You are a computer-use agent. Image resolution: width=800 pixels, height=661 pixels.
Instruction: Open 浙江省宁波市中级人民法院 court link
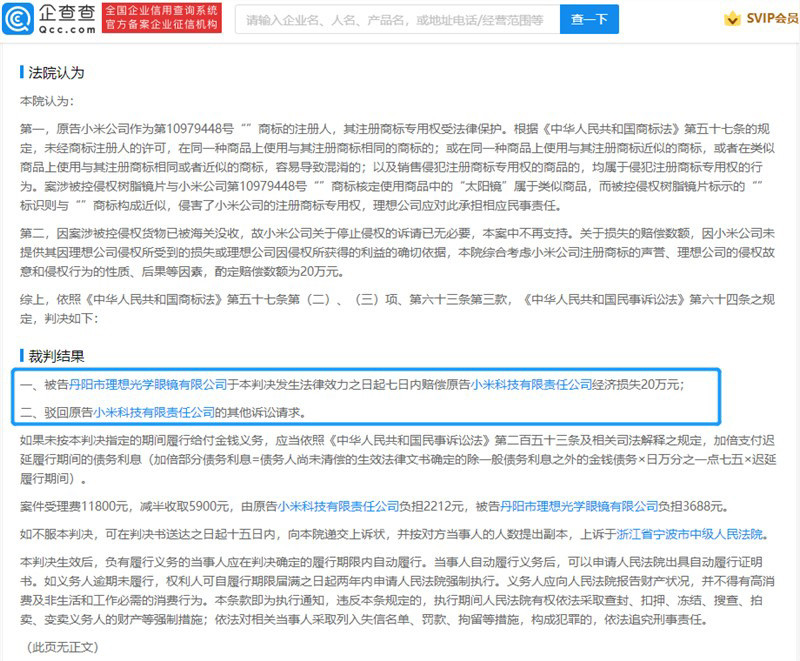(689, 534)
